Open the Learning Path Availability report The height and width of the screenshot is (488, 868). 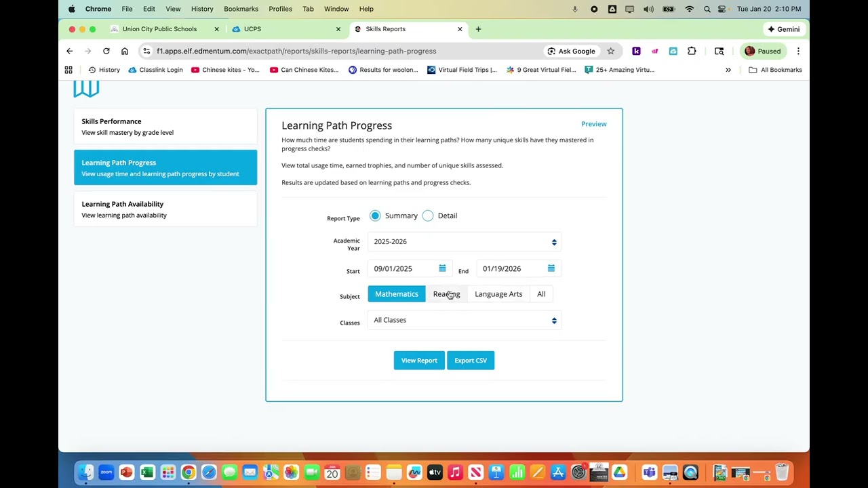coord(165,209)
